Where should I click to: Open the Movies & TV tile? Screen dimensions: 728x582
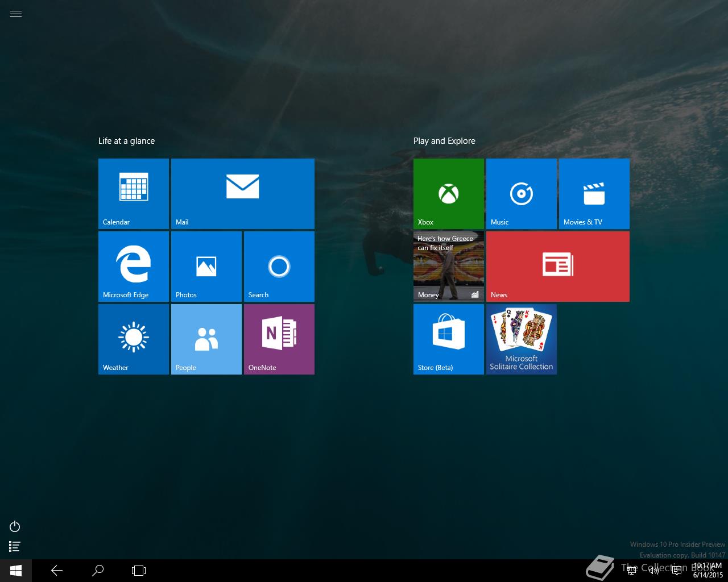click(x=594, y=194)
